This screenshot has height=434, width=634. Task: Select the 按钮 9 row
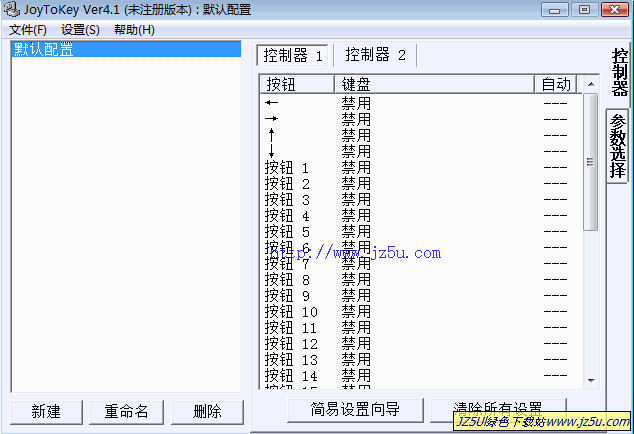coord(421,295)
